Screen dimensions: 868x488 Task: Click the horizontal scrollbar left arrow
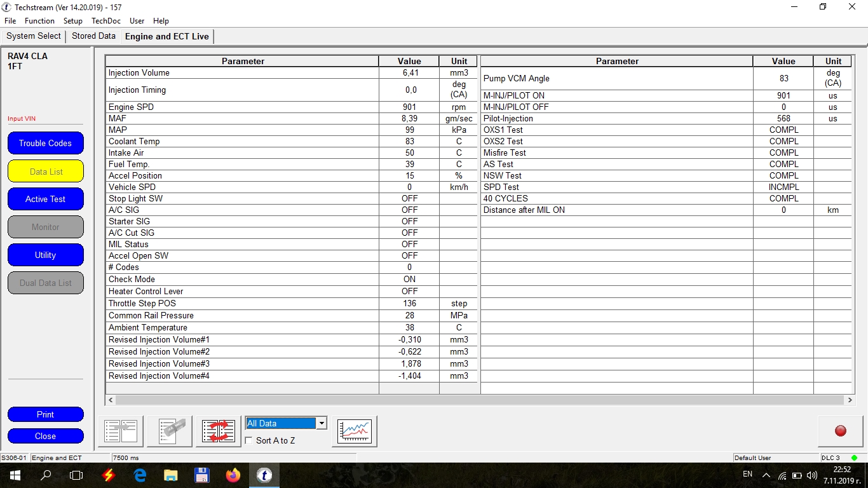tap(111, 400)
